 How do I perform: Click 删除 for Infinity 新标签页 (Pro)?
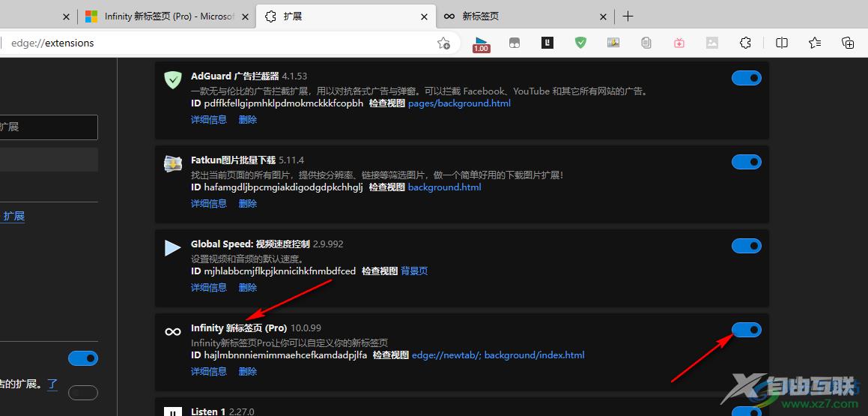pos(247,371)
